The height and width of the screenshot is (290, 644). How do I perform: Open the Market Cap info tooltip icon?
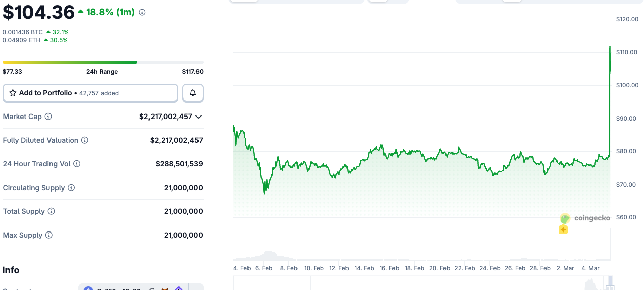point(48,117)
